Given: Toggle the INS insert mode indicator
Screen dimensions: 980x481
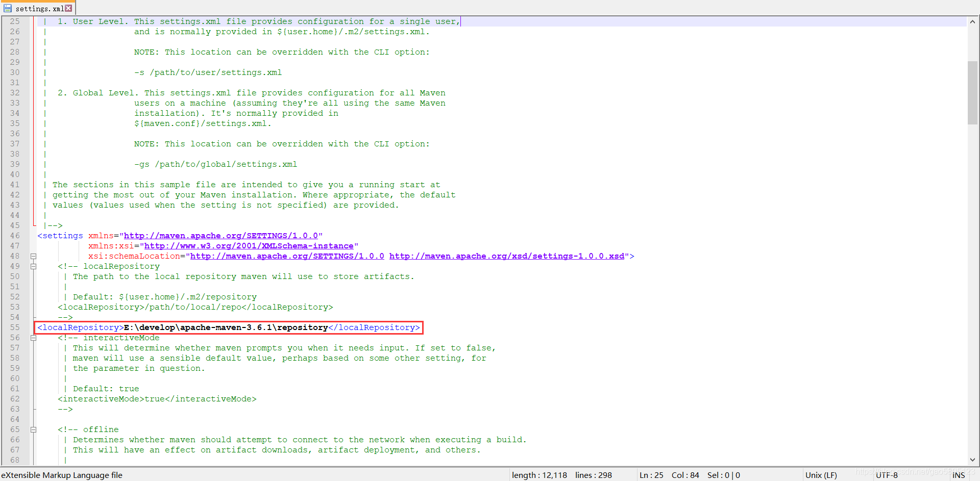Looking at the screenshot, I should coord(959,475).
